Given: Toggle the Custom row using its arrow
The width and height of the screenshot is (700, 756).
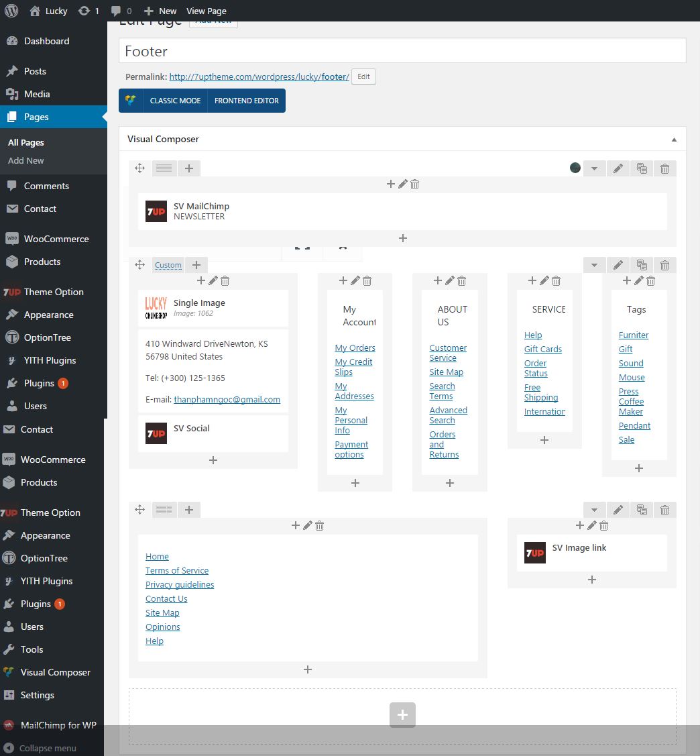Looking at the screenshot, I should click(x=594, y=265).
